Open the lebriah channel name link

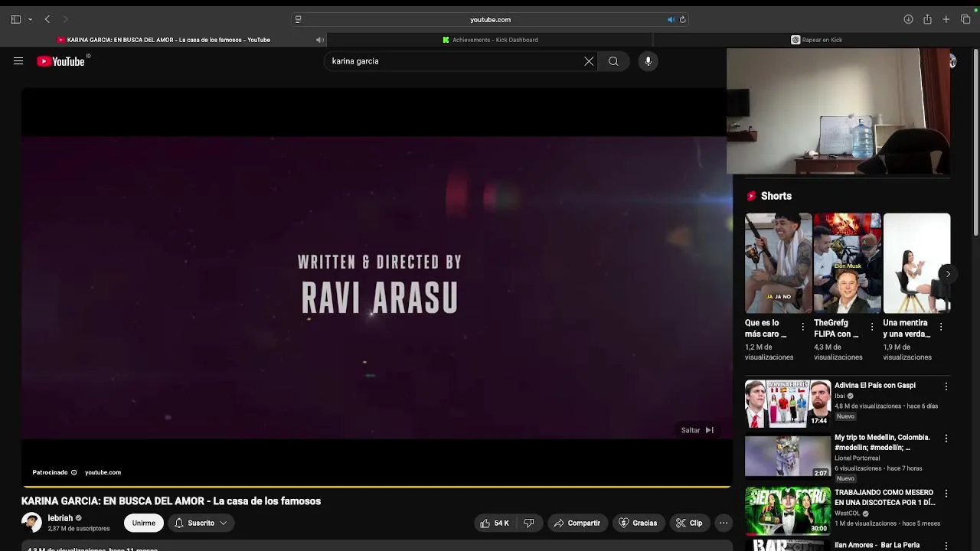point(60,518)
